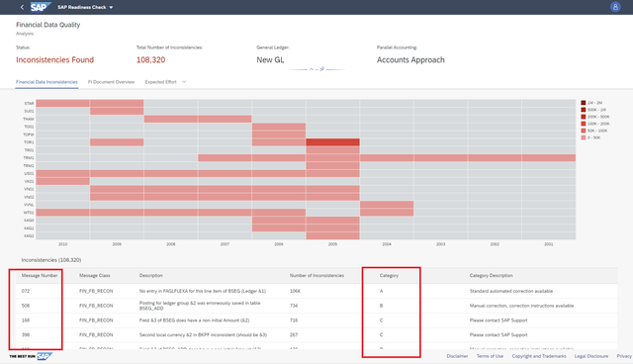Pin the header using the pin icon
This screenshot has width=633, height=364.
(x=321, y=69)
